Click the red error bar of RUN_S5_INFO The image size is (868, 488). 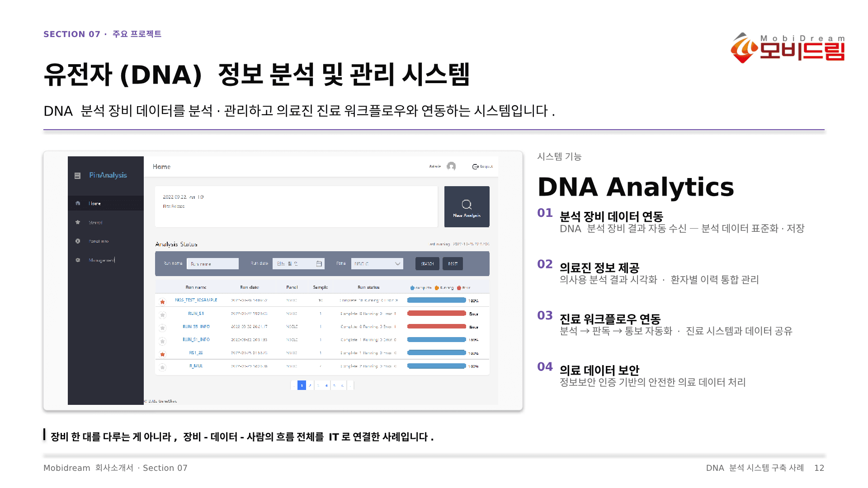pyautogui.click(x=436, y=326)
